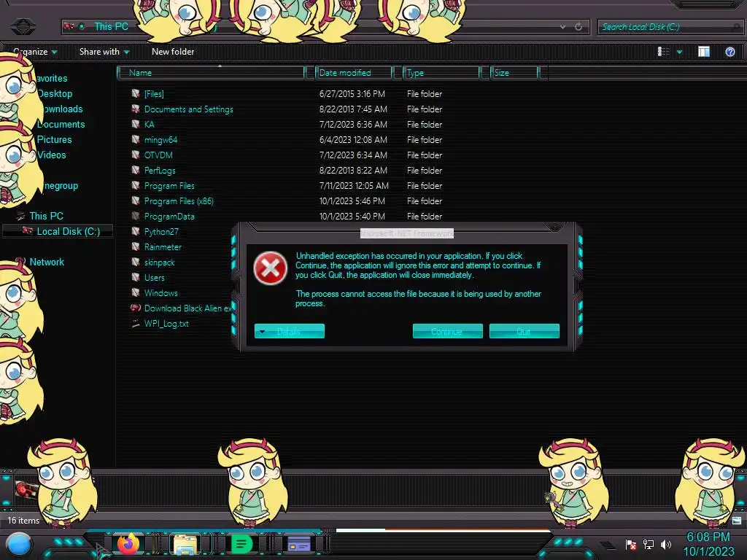This screenshot has width=747, height=560.
Task: Select the Download Black Alien file icon
Action: point(136,308)
